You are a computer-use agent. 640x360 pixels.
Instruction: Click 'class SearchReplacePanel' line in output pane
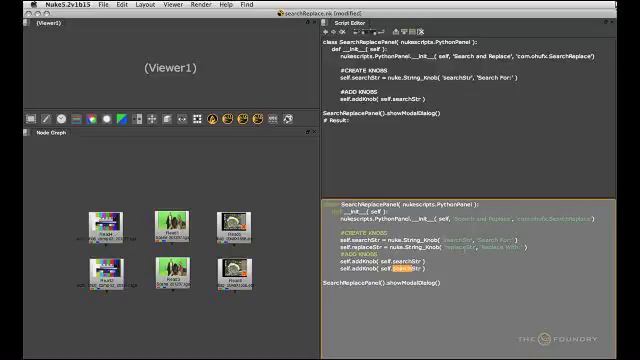click(x=400, y=42)
